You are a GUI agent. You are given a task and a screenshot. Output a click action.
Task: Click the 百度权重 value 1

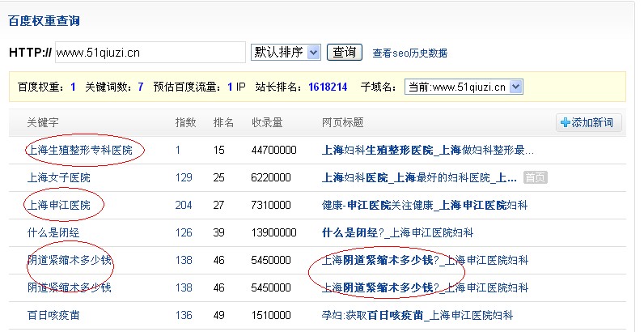(x=73, y=87)
